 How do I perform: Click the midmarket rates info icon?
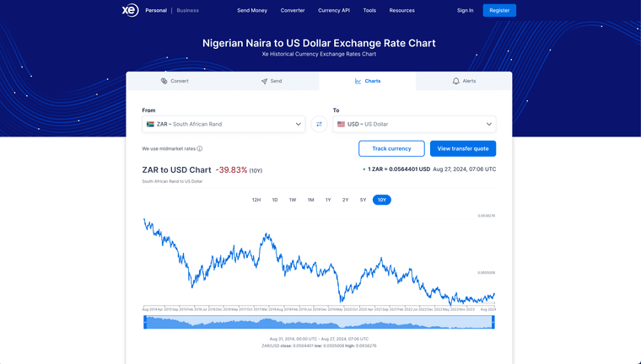[200, 148]
